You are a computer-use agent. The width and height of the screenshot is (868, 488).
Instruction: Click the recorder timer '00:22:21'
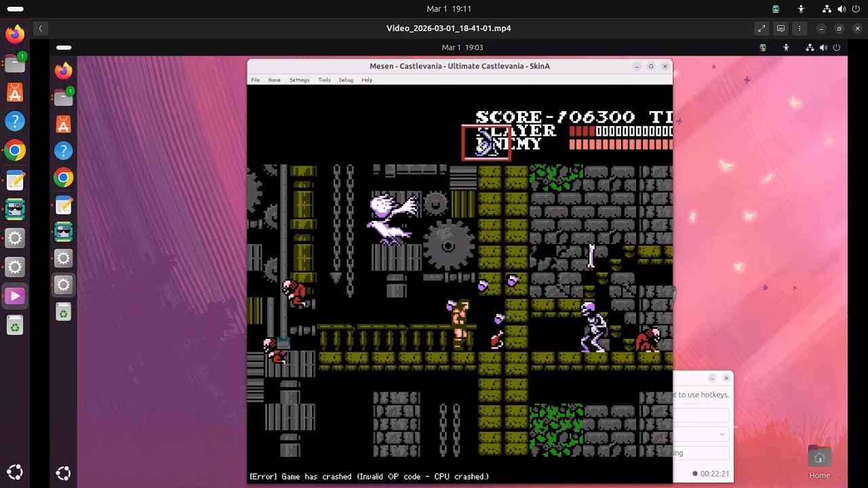click(715, 474)
